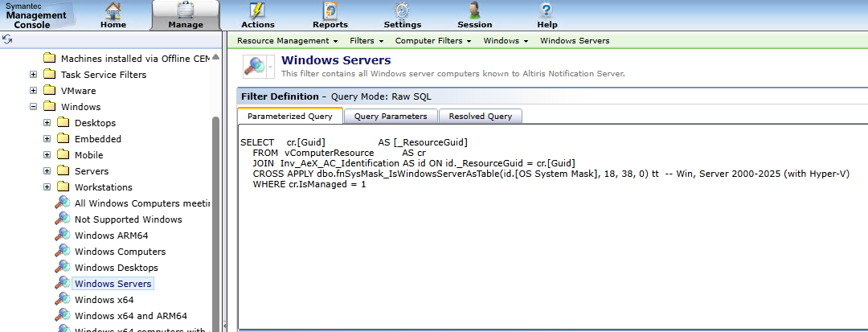This screenshot has width=868, height=332.
Task: Select the Not Supported Windows filter
Action: [129, 219]
